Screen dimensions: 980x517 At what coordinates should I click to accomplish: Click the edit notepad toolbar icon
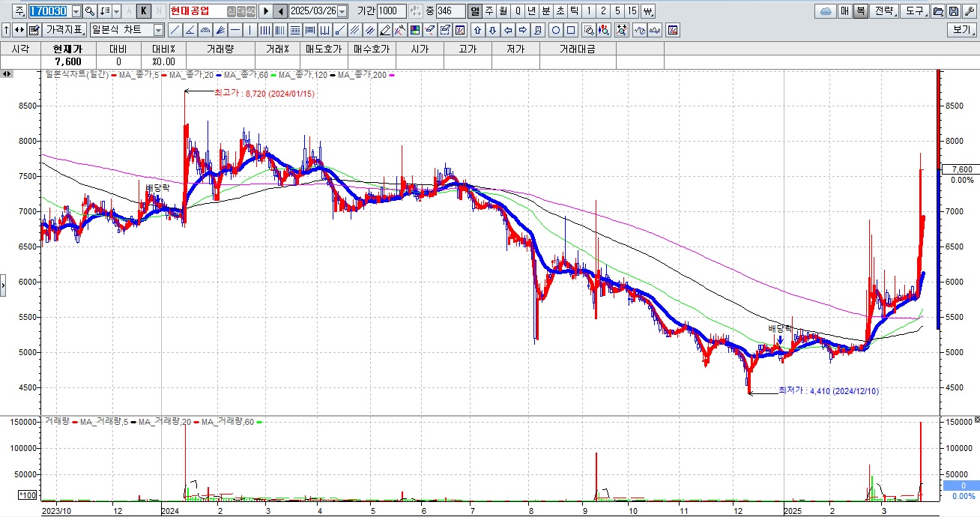coord(34,30)
